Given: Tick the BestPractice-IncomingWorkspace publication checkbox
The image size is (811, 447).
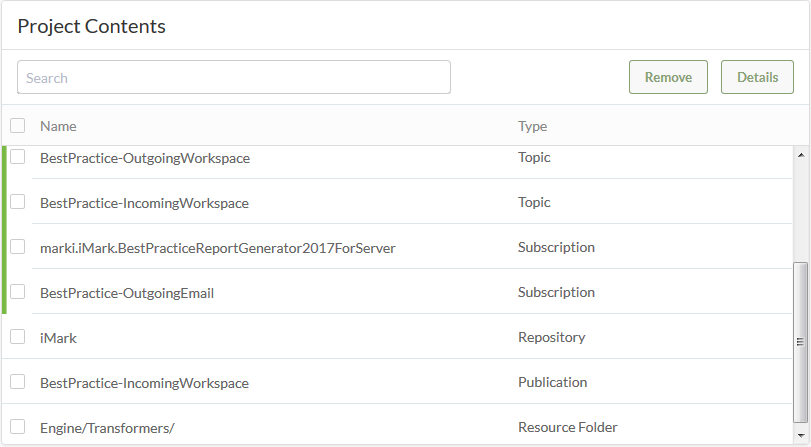Looking at the screenshot, I should click(18, 382).
